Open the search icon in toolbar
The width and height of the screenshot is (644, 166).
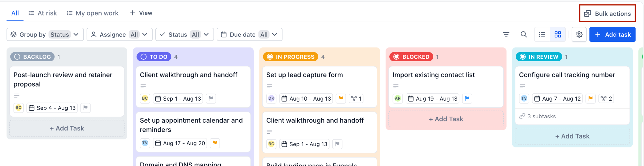(524, 35)
